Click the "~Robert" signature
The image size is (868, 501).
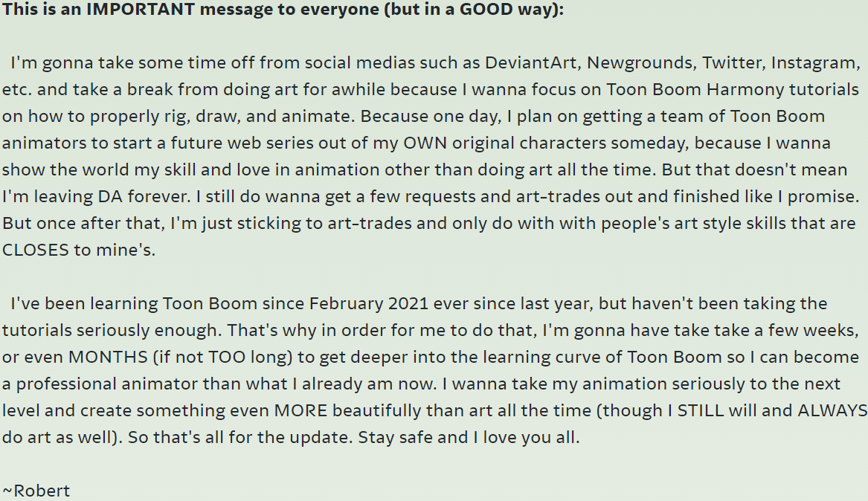click(36, 491)
